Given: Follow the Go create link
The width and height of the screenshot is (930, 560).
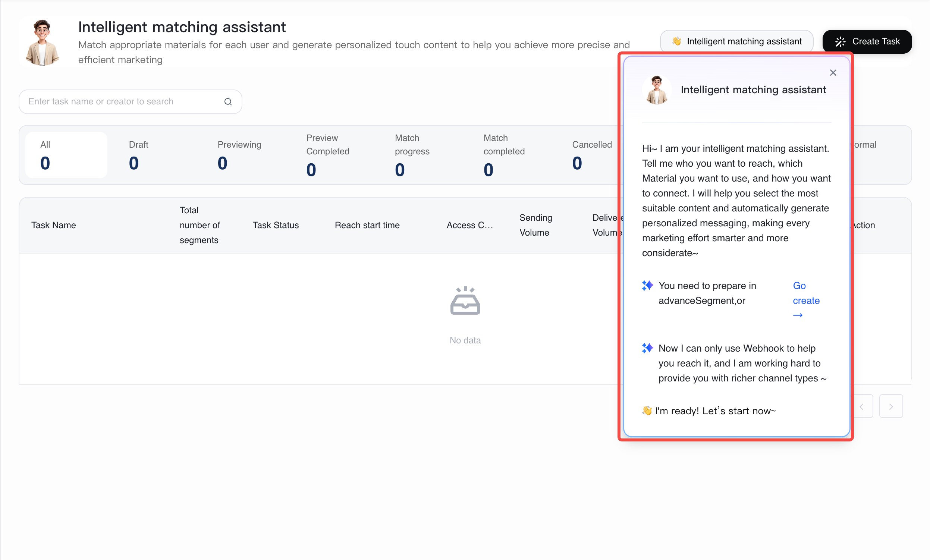Looking at the screenshot, I should click(806, 301).
